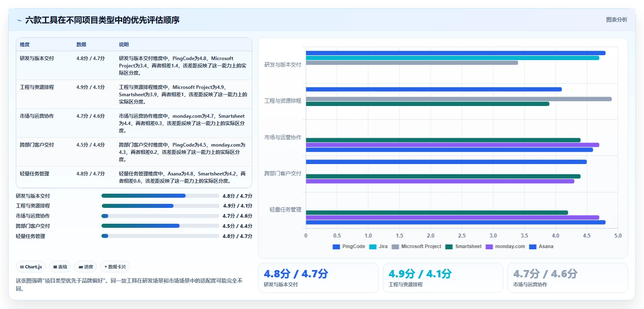
Task: Toggle the Smartsheet legend swatch
Action: click(449, 246)
